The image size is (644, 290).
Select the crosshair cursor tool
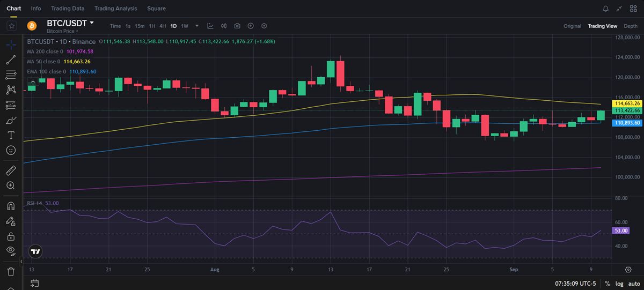pos(11,44)
